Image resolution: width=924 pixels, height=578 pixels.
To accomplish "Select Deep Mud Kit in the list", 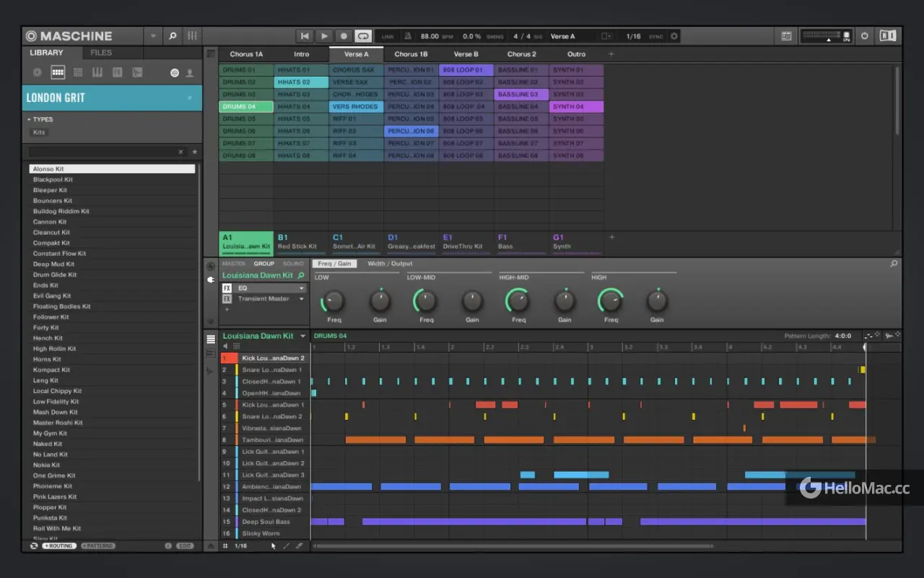I will pyautogui.click(x=112, y=264).
